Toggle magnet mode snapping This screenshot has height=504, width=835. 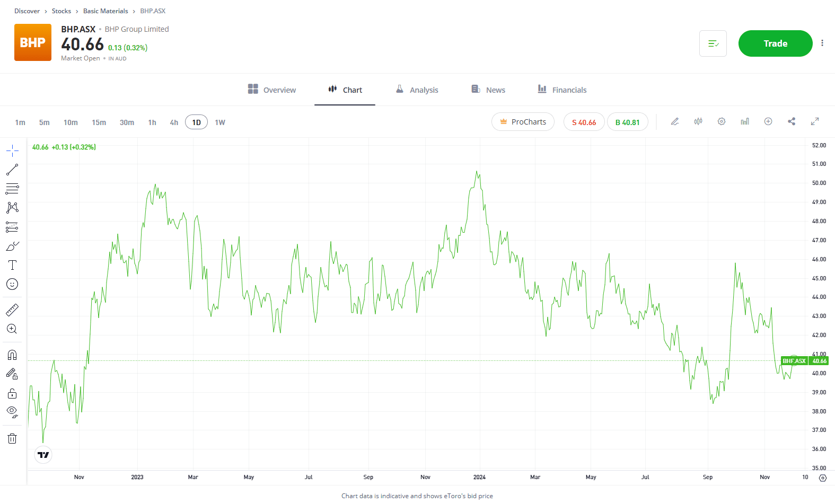(12, 355)
